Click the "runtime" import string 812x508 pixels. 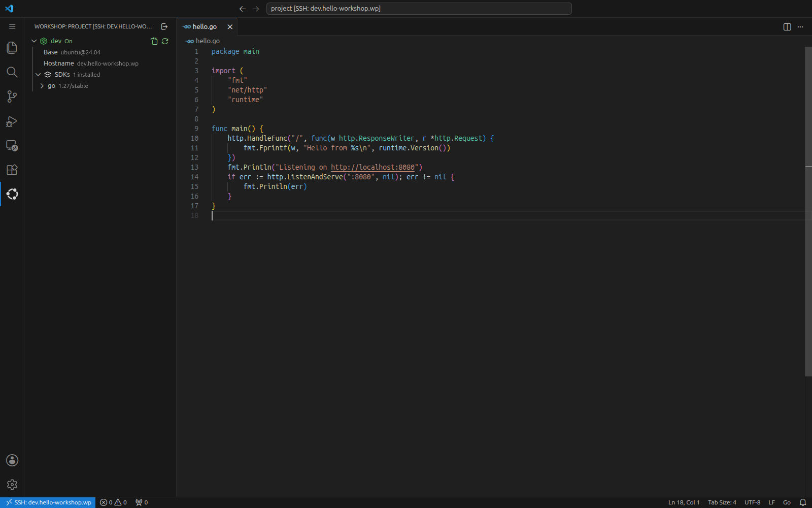pos(245,100)
